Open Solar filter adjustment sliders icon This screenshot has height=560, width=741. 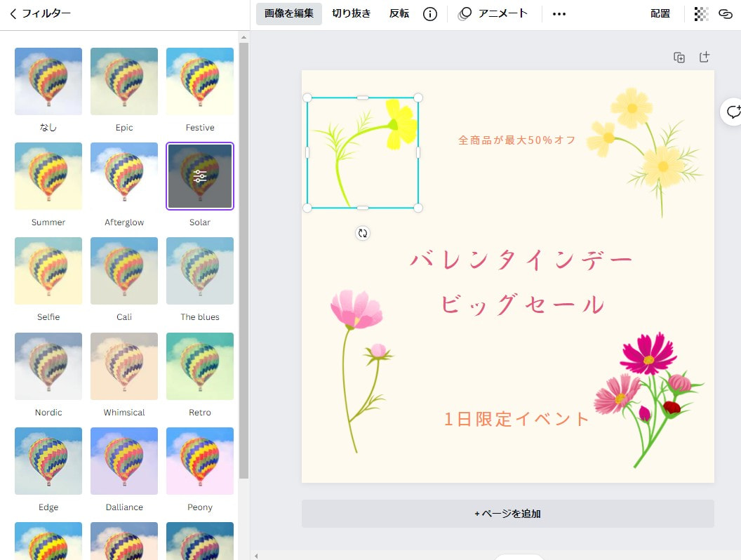pyautogui.click(x=200, y=176)
